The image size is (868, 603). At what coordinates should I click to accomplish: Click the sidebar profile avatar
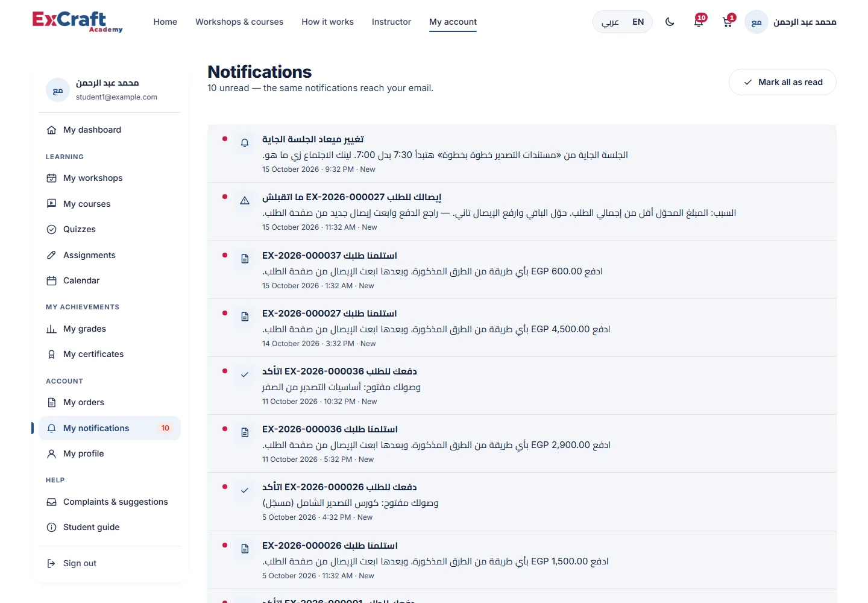click(x=58, y=90)
